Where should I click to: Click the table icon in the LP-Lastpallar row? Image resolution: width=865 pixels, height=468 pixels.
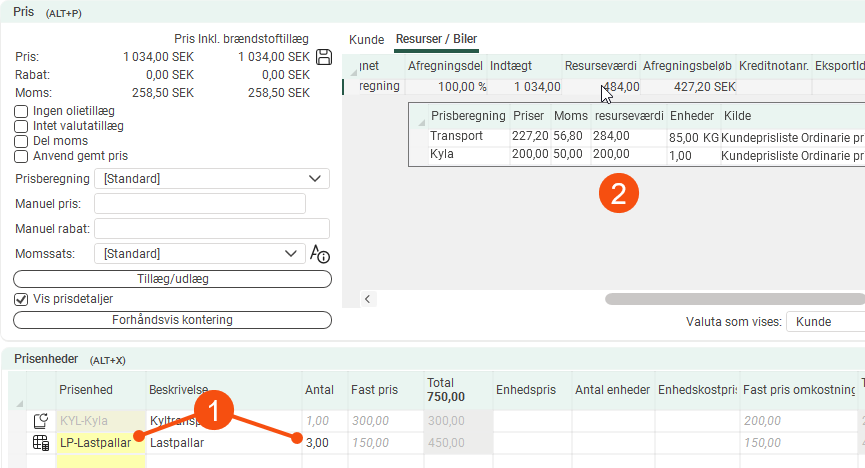[41, 443]
